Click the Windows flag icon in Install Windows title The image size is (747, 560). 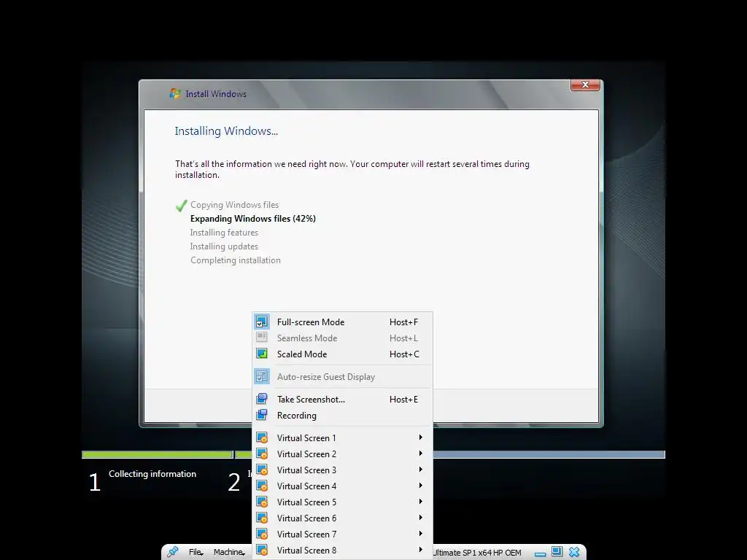pyautogui.click(x=175, y=93)
